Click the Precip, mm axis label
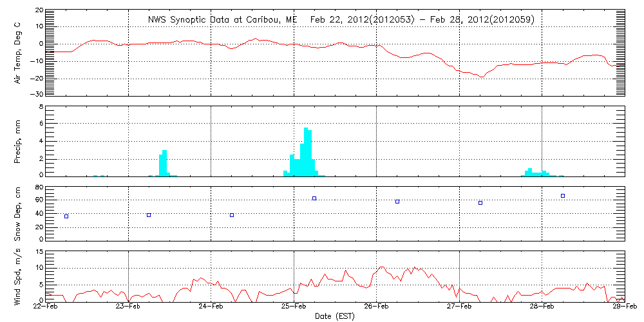644x322 pixels. pos(17,140)
